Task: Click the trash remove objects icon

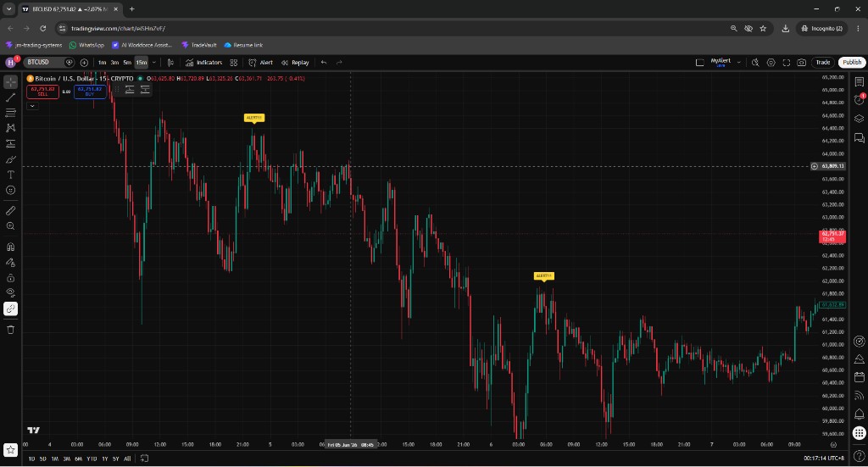Action: [x=10, y=330]
